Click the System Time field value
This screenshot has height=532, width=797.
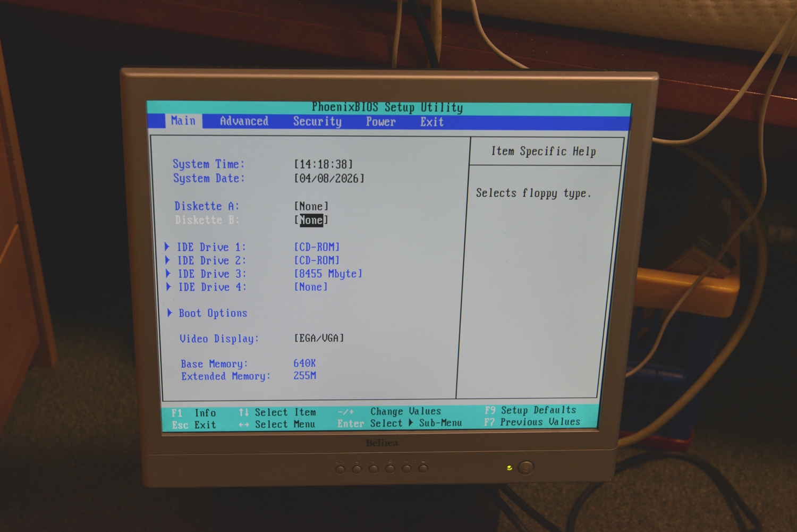323,164
